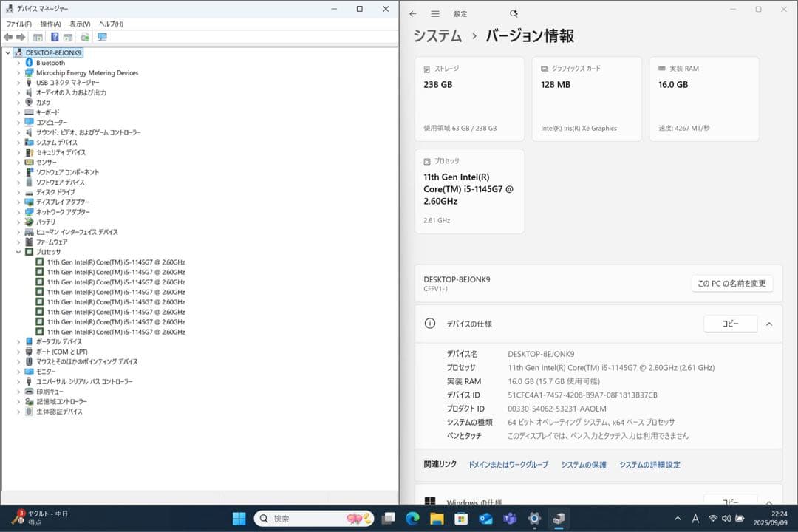Open Microsoft Teams from the taskbar

[509, 518]
